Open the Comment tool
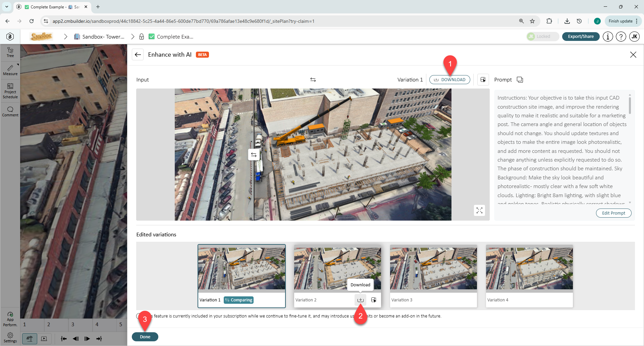 pos(10,112)
